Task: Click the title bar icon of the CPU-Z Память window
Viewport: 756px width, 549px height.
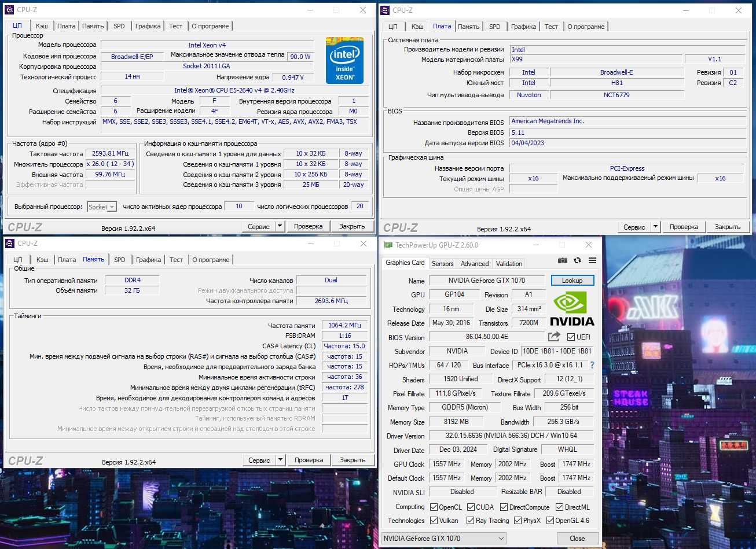Action: (x=9, y=244)
